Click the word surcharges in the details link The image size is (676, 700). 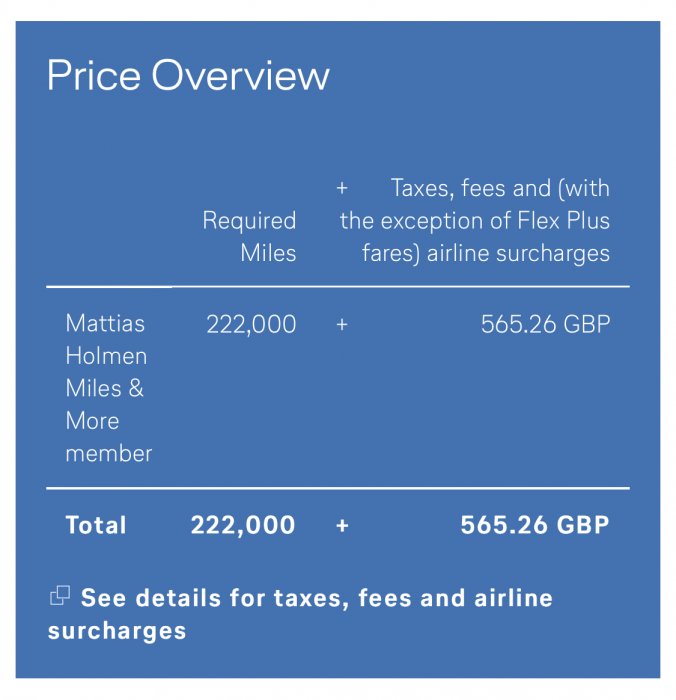pyautogui.click(x=117, y=631)
